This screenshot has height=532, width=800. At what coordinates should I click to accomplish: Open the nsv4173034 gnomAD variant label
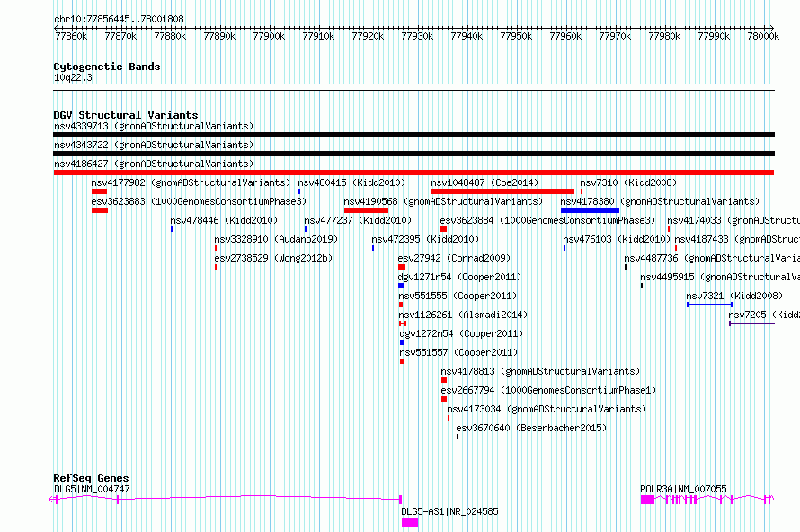(x=547, y=409)
